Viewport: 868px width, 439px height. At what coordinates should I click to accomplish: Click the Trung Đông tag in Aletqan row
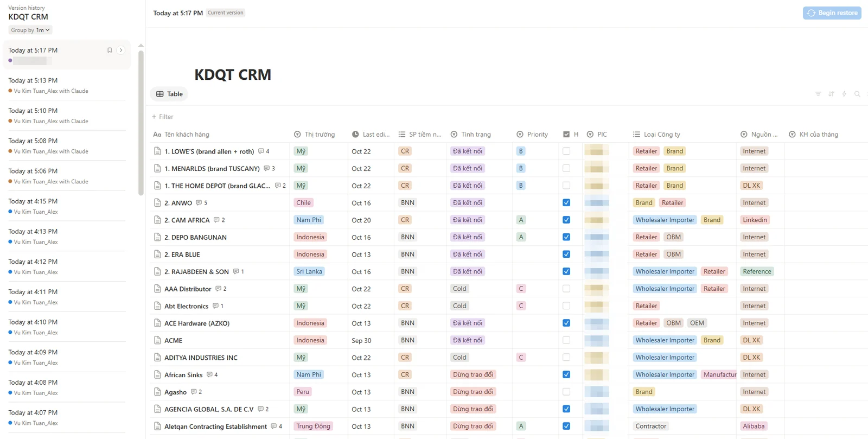point(313,427)
